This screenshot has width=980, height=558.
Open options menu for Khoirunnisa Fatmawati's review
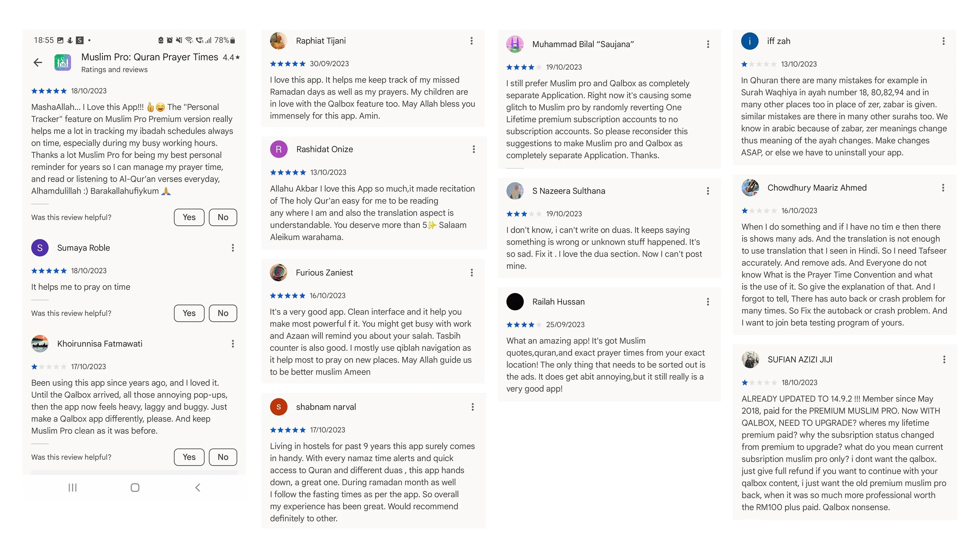[x=233, y=344]
